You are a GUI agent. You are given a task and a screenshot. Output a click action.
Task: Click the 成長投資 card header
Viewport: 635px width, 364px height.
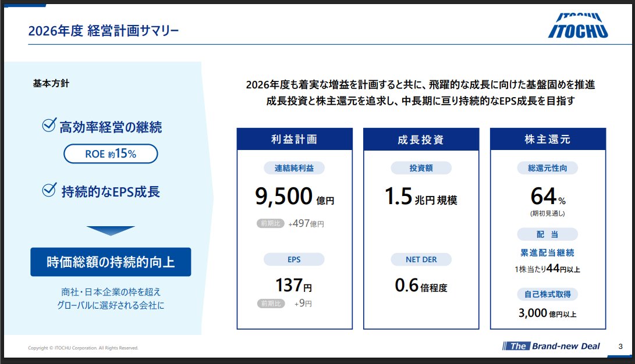pos(421,140)
